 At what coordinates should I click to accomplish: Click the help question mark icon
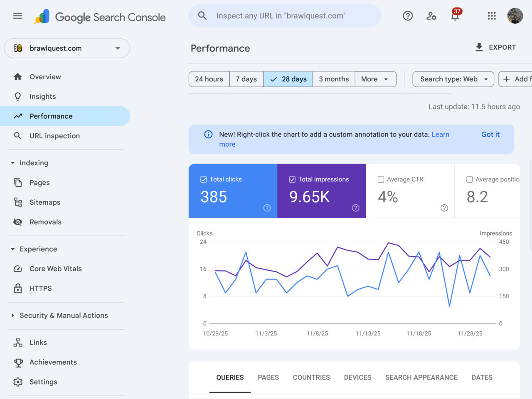click(x=408, y=16)
